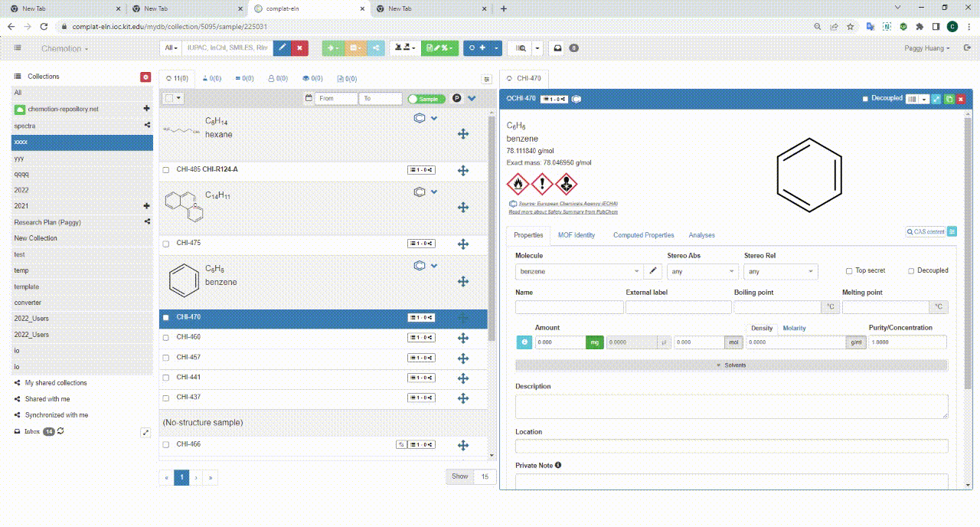Click the Description text field
This screenshot has width=980, height=527.
pyautogui.click(x=731, y=406)
